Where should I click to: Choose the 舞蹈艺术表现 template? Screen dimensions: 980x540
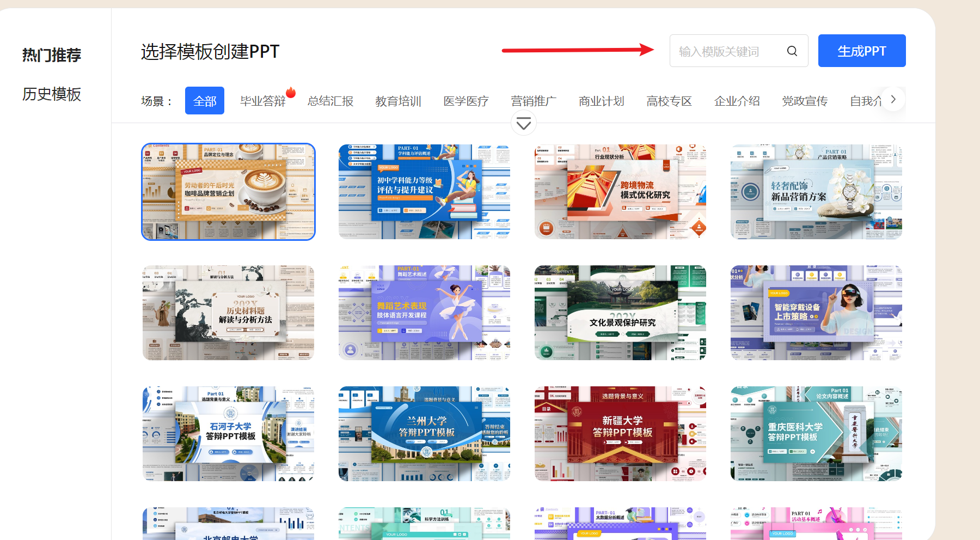pos(425,313)
